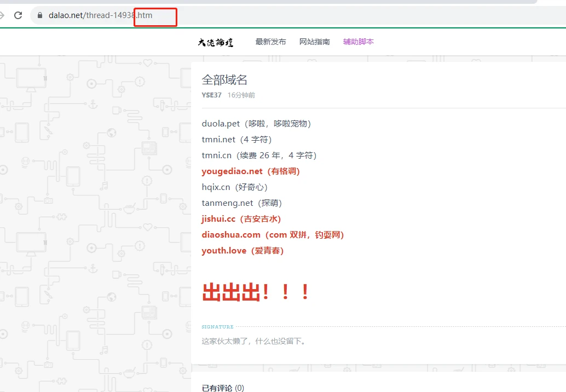The image size is (566, 392).
Task: Click the padlock site info icon
Action: pos(39,15)
